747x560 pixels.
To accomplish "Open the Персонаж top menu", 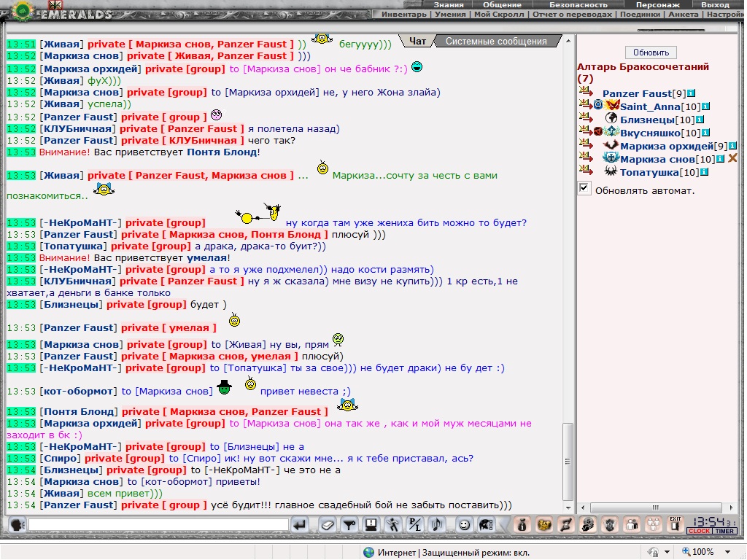I will (x=657, y=5).
